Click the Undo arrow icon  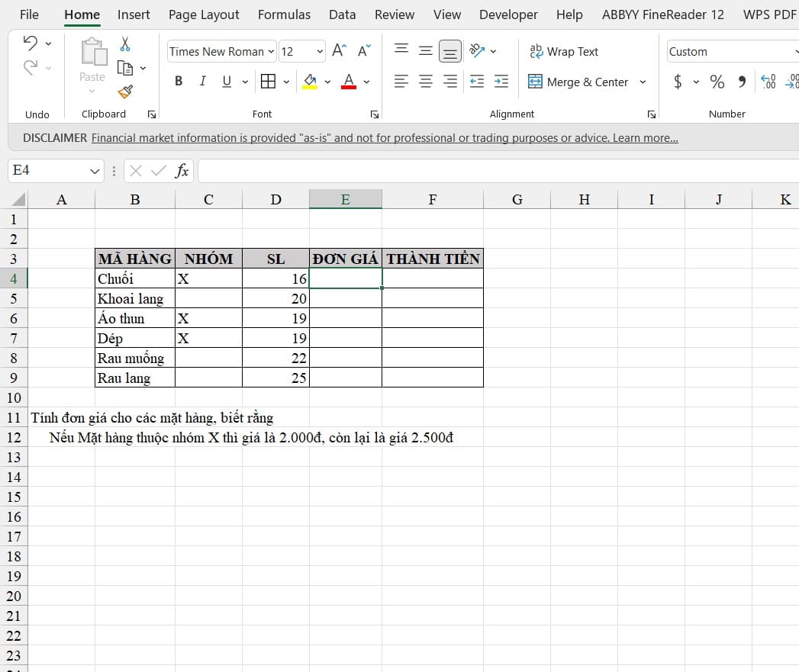[31, 43]
